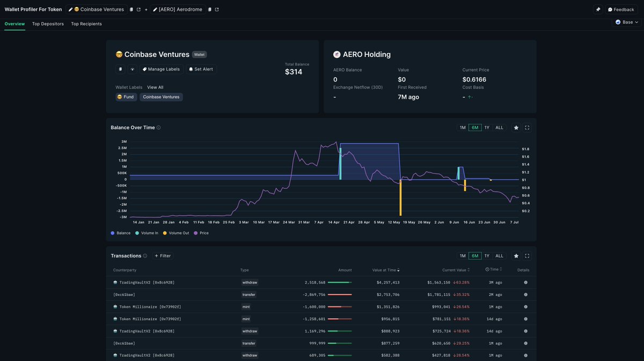Open Coinbase Ventures in external explorer from header
Viewport: 644px width, 361px height.
click(138, 10)
